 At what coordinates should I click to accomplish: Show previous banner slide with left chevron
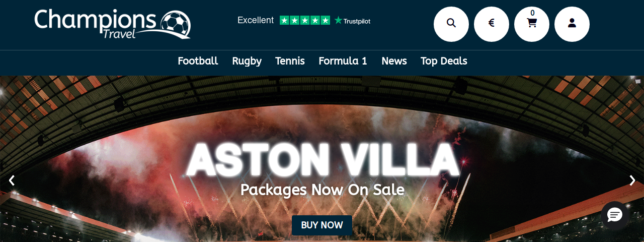coord(12,180)
